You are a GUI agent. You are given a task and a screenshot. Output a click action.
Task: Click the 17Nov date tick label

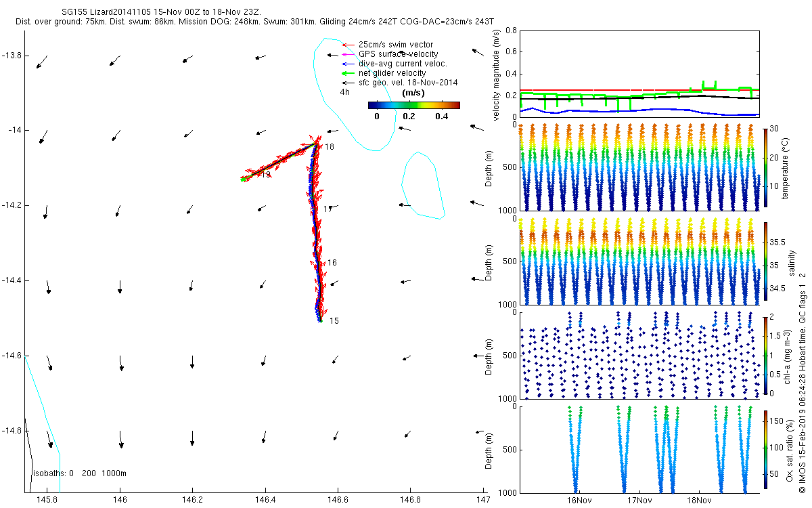tap(639, 501)
